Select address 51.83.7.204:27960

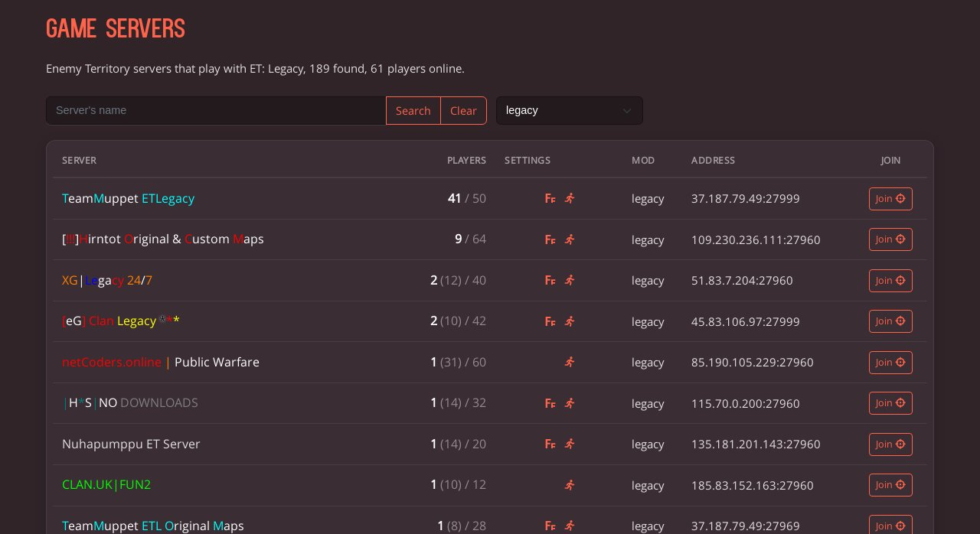tap(742, 281)
